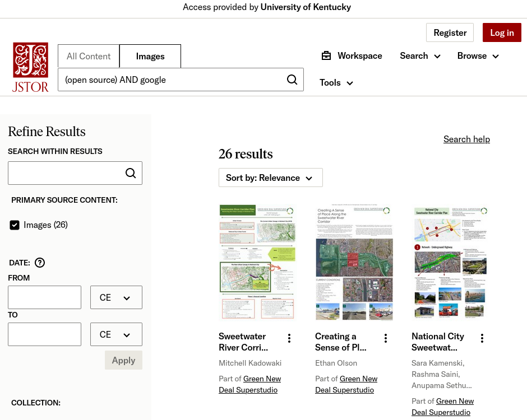Open the National City Sweetwat... title
This screenshot has width=527, height=420.
438,342
